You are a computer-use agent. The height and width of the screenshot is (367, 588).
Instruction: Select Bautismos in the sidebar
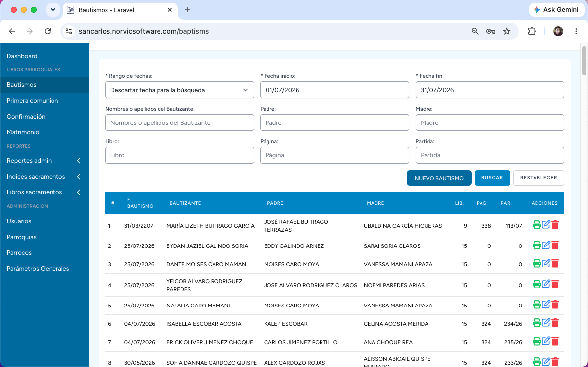coord(44,85)
